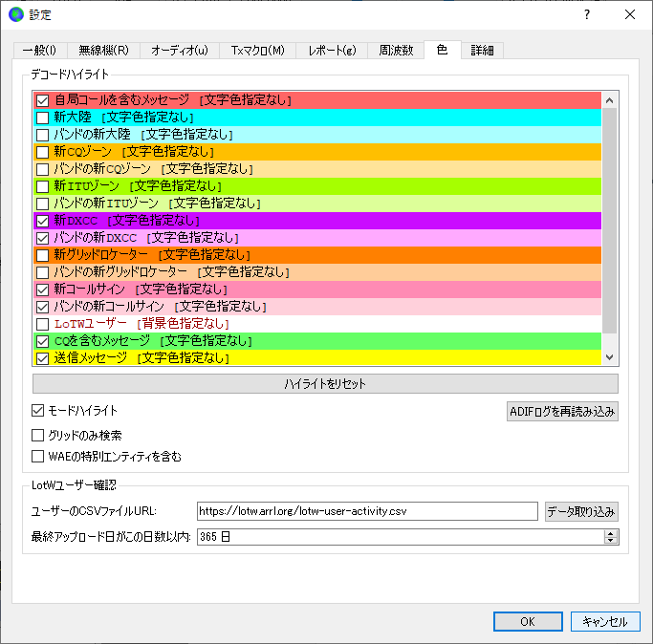This screenshot has width=653, height=644.
Task: Click the キャンセル button
Action: (605, 621)
